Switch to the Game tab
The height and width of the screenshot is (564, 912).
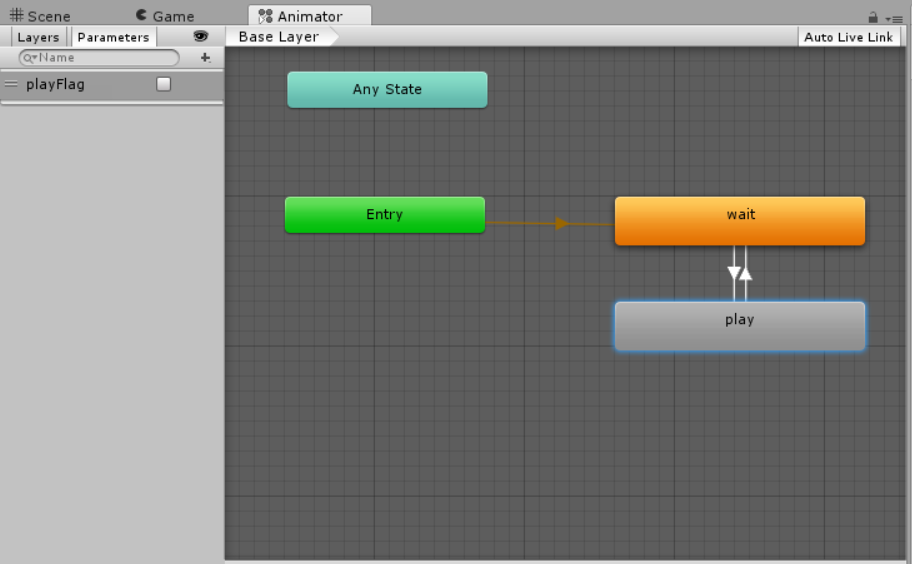coord(165,16)
